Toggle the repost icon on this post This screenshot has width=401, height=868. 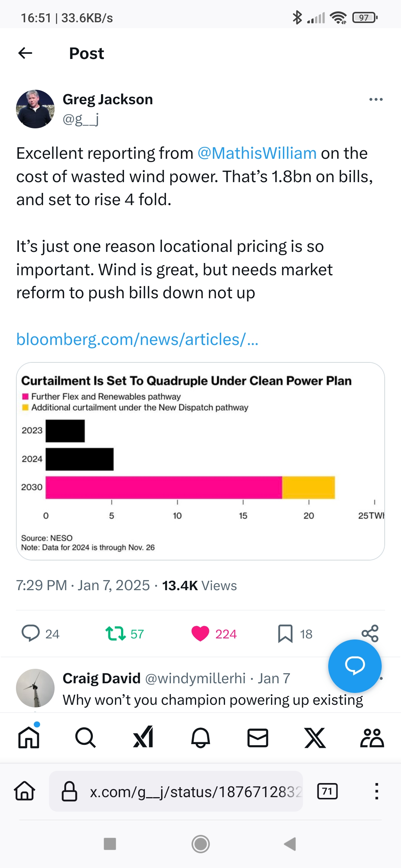click(x=115, y=634)
